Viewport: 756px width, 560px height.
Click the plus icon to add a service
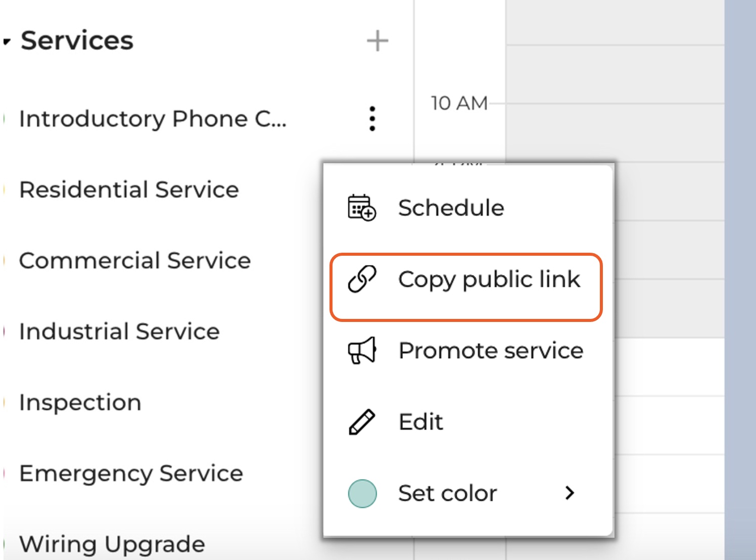(x=377, y=41)
